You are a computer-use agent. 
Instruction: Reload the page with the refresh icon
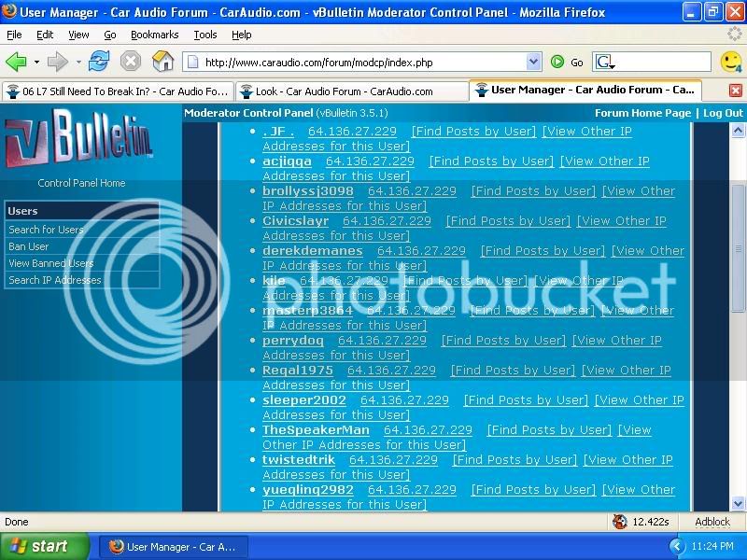click(99, 62)
